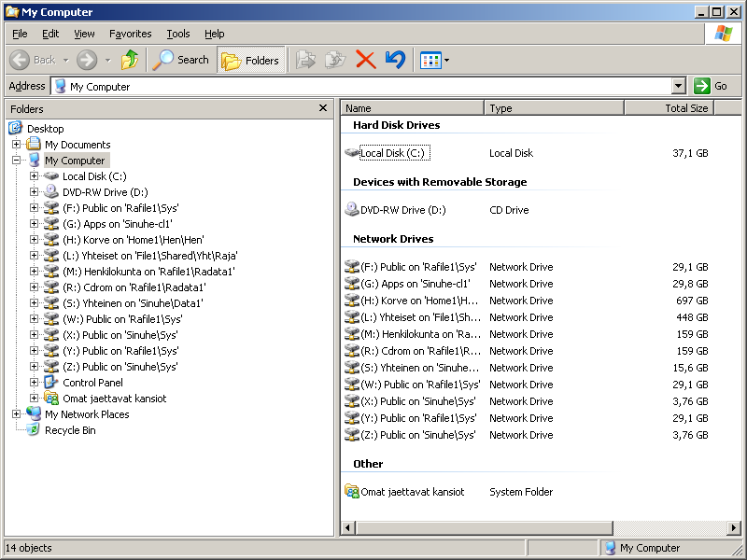
Task: Expand DVD-RW Drive (D:) tree node
Action: point(34,192)
